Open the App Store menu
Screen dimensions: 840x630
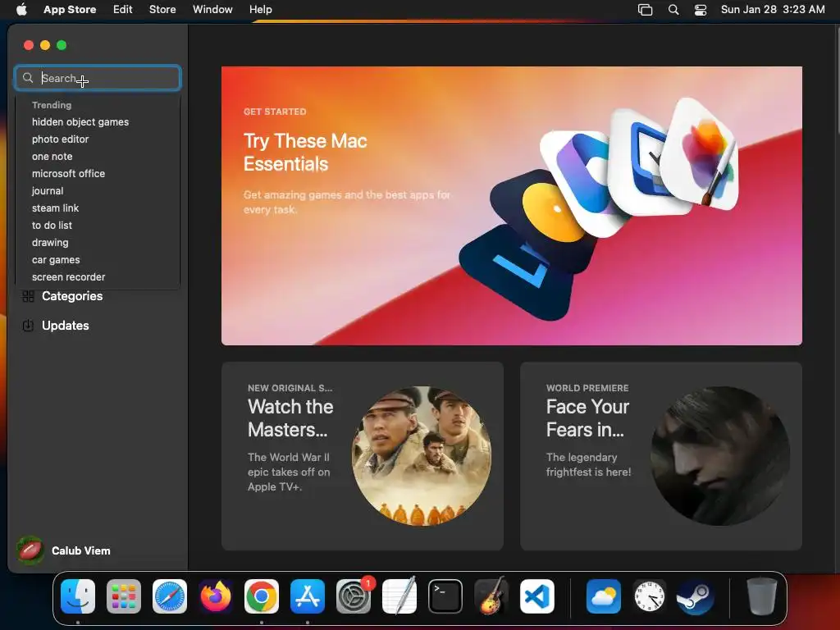point(70,10)
